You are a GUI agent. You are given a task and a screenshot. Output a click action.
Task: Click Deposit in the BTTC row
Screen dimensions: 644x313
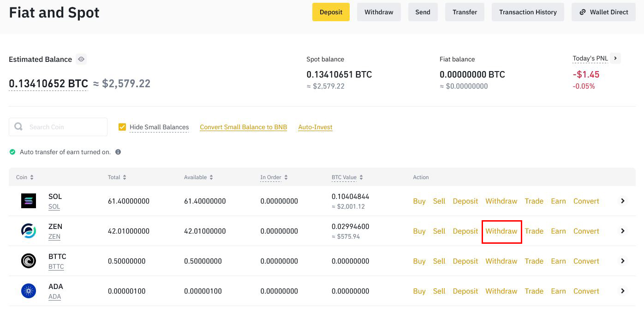(x=465, y=261)
